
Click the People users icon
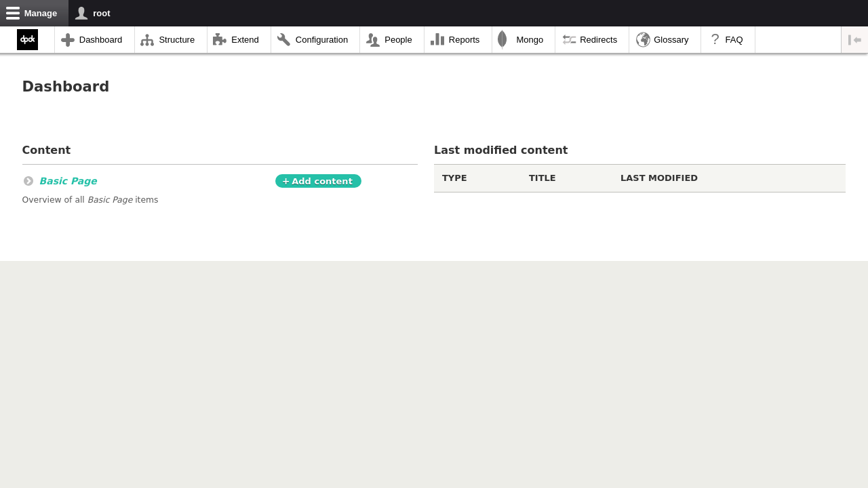coord(373,40)
